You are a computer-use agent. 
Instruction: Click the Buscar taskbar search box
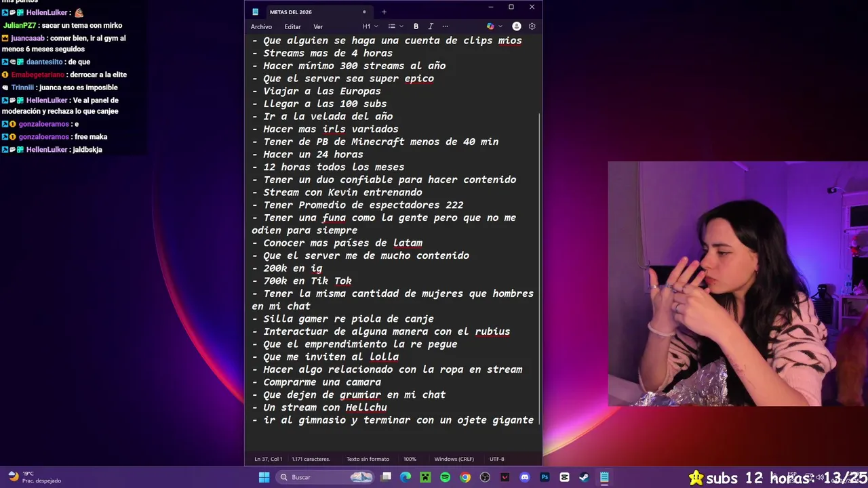[x=325, y=477]
